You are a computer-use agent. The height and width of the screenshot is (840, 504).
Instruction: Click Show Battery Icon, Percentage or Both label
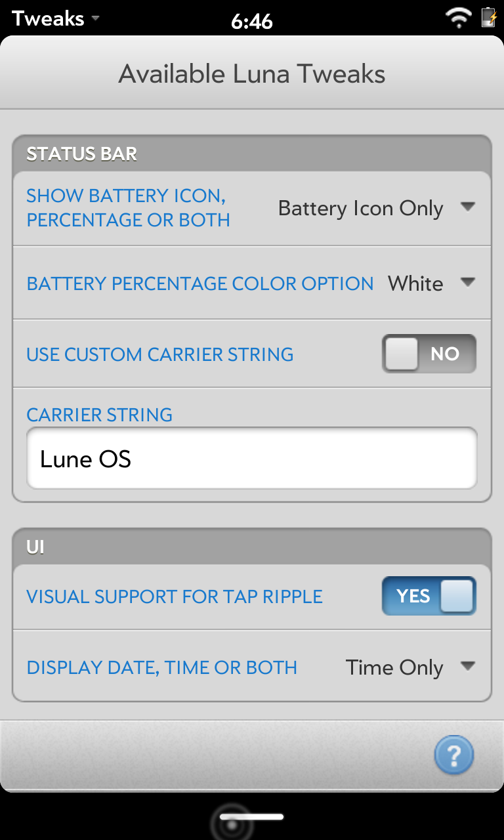pos(128,207)
